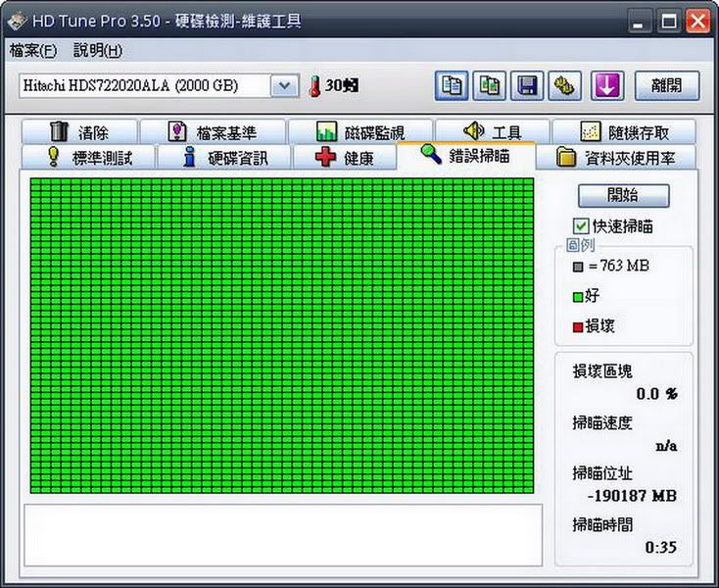Screen dimensions: 719x588
Task: Open the 說明(H) help menu
Action: [98, 50]
